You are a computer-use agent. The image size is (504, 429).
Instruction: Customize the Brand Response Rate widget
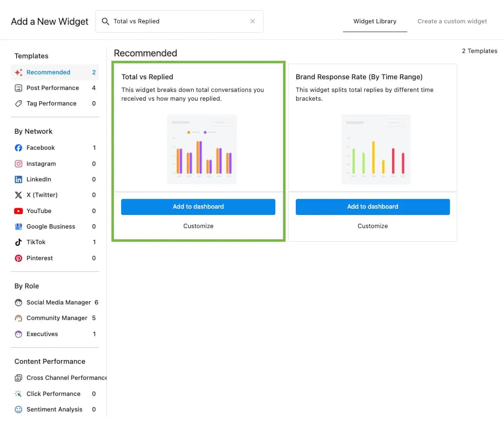373,226
